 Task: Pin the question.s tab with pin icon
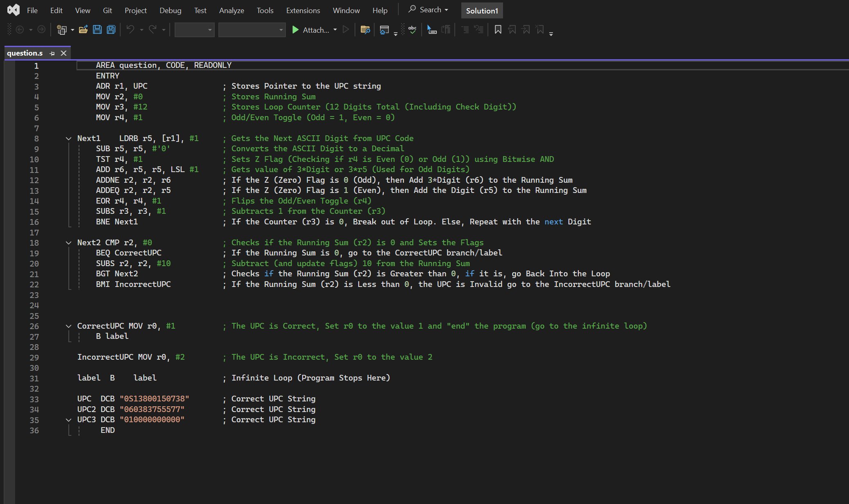pyautogui.click(x=52, y=54)
